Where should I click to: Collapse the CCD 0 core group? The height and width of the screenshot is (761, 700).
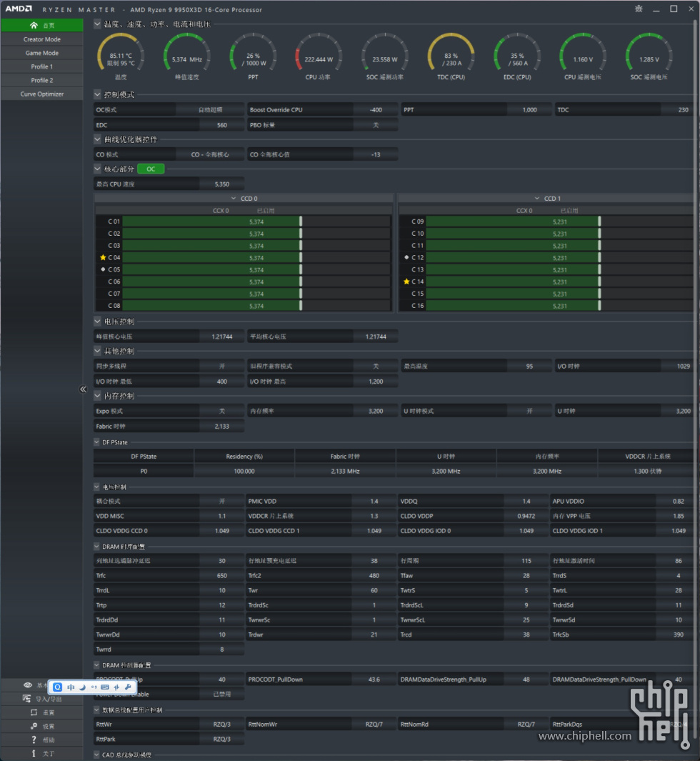click(x=234, y=199)
